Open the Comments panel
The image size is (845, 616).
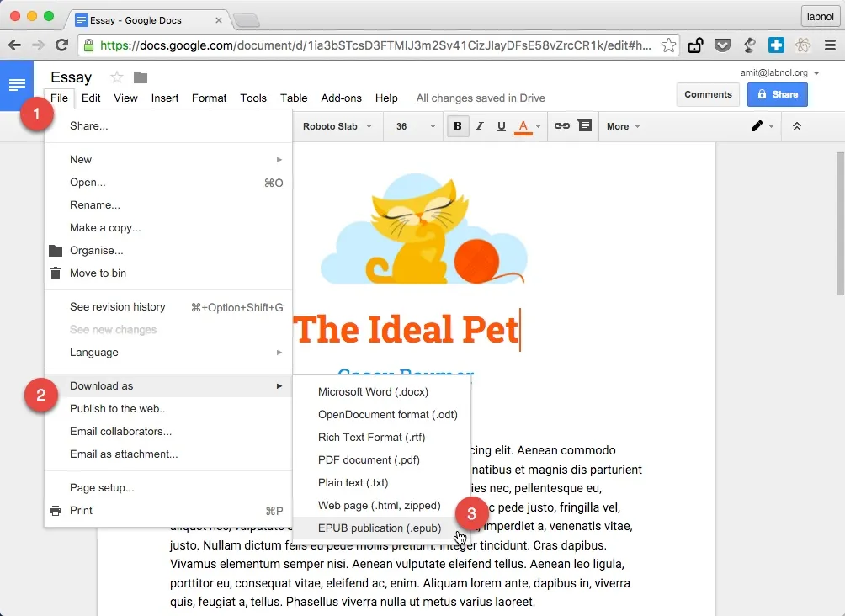pos(708,94)
